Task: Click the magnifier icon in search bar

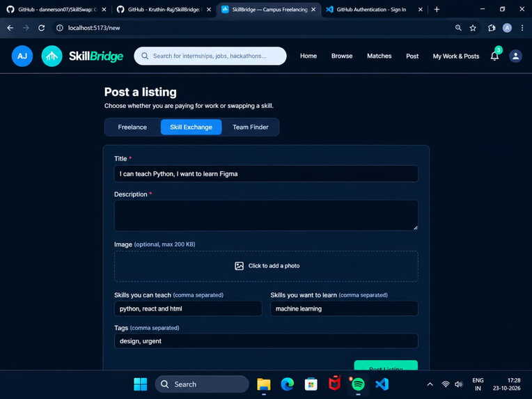Action: pos(145,56)
